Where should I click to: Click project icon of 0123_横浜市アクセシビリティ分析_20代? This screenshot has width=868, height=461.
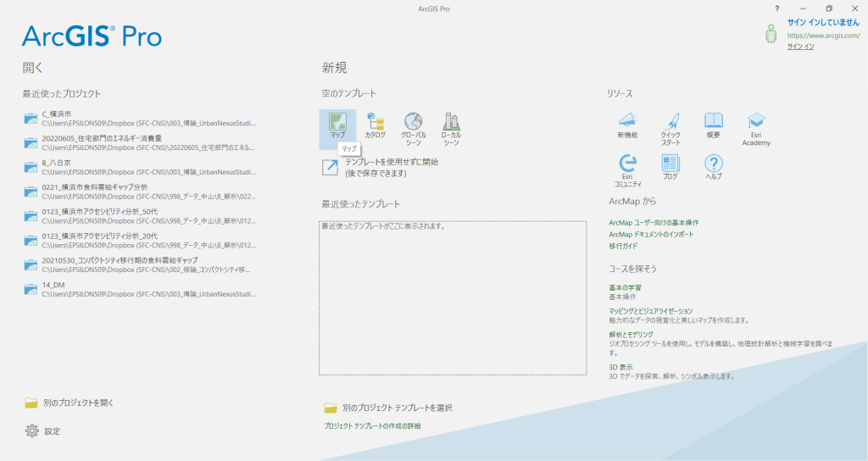[31, 240]
